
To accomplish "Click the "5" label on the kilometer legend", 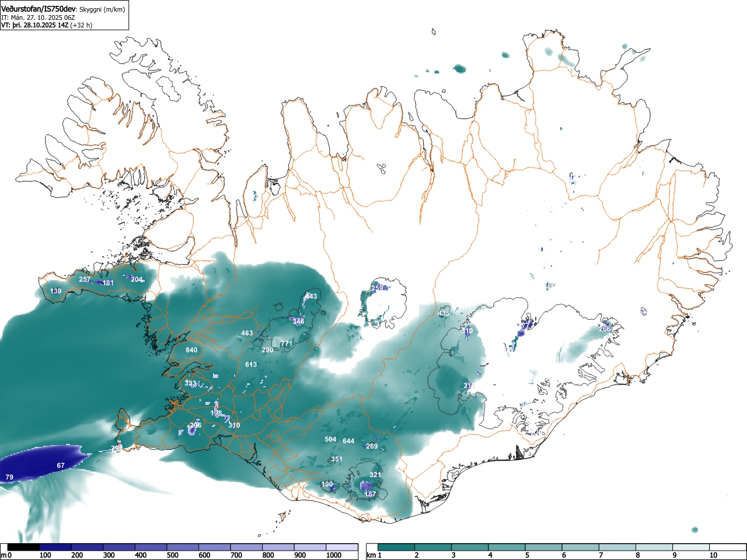I will click(527, 555).
